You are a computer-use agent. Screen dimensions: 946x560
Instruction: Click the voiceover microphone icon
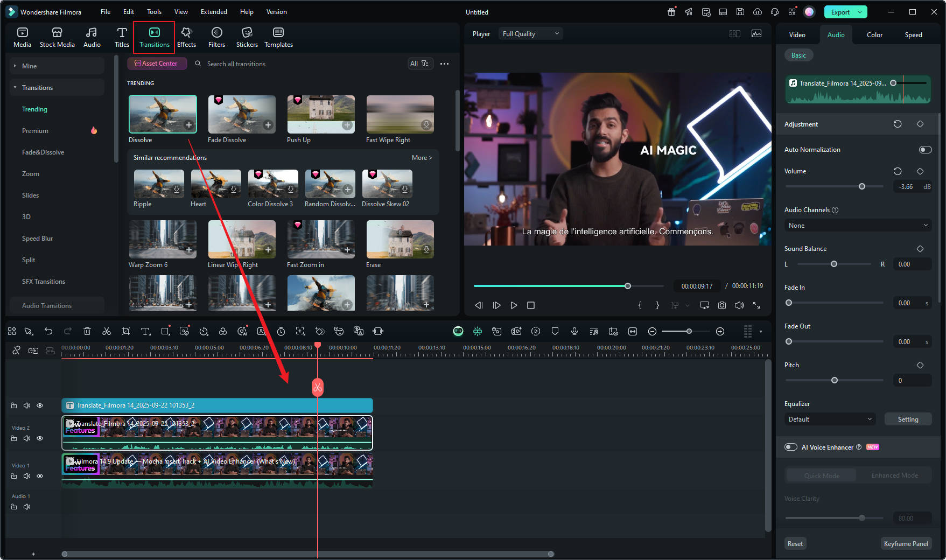[x=574, y=331]
